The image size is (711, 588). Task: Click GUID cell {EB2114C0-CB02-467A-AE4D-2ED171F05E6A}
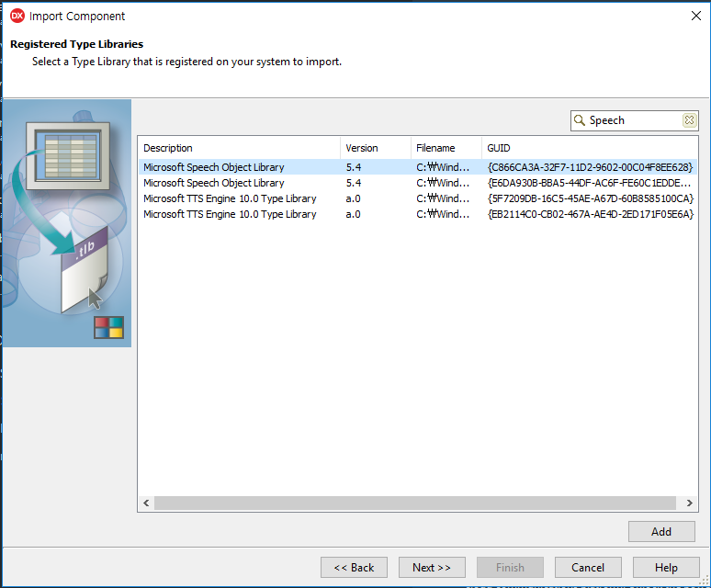[x=590, y=214]
